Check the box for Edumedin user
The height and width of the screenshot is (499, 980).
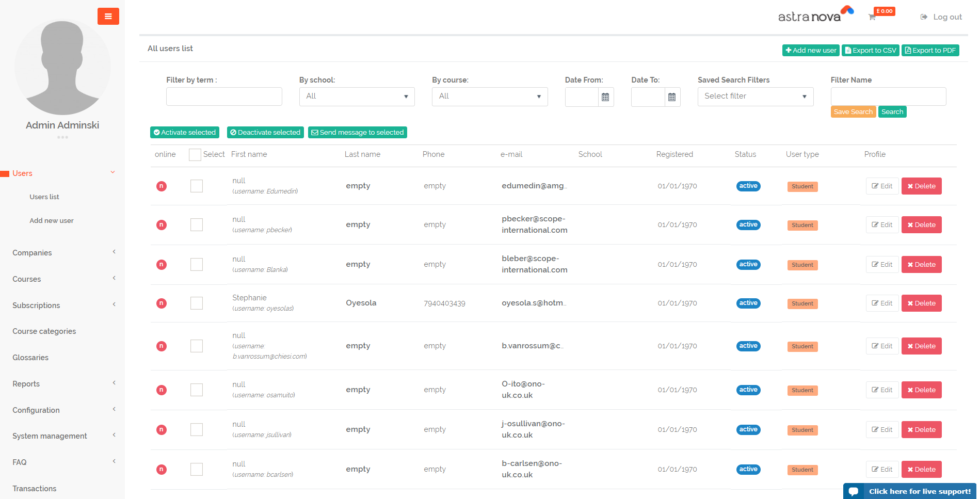197,186
